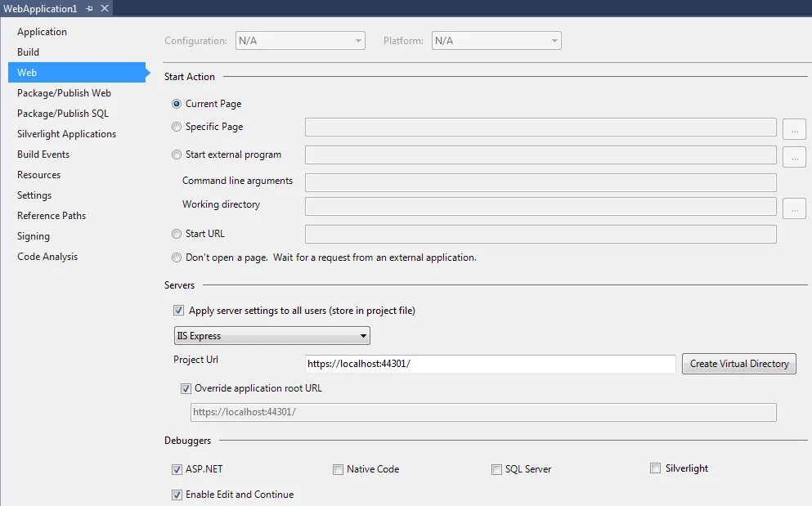Open the Configuration dropdown
Viewport: 812px width, 506px height.
tap(300, 40)
